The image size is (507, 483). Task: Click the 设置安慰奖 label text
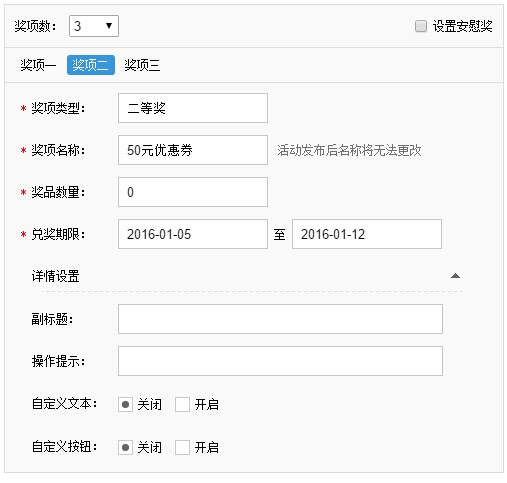[x=463, y=26]
